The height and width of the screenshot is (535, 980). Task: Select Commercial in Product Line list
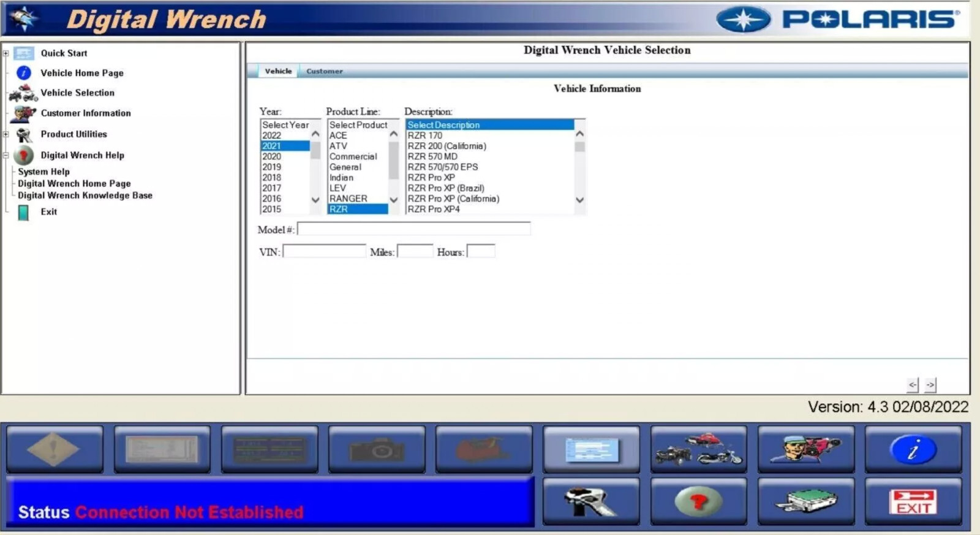click(x=358, y=156)
